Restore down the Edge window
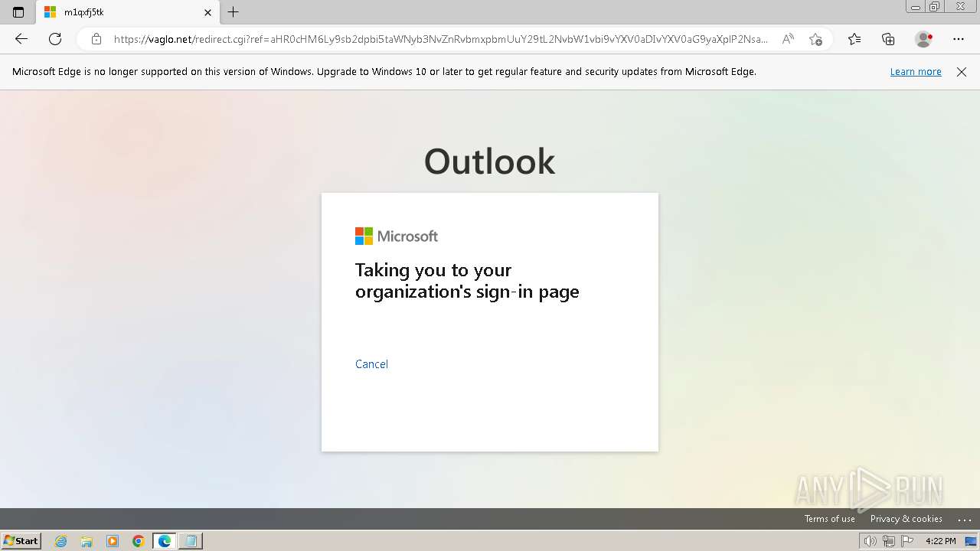 coord(935,7)
